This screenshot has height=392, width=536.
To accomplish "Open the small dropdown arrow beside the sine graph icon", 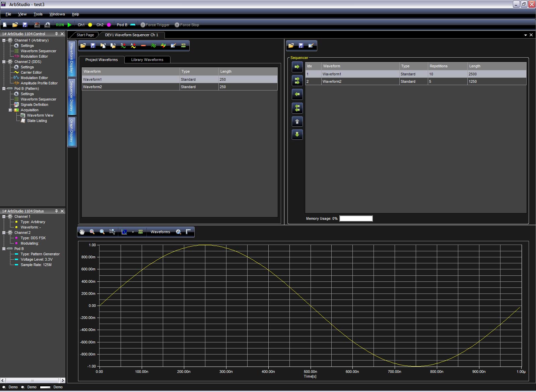I will click(133, 232).
